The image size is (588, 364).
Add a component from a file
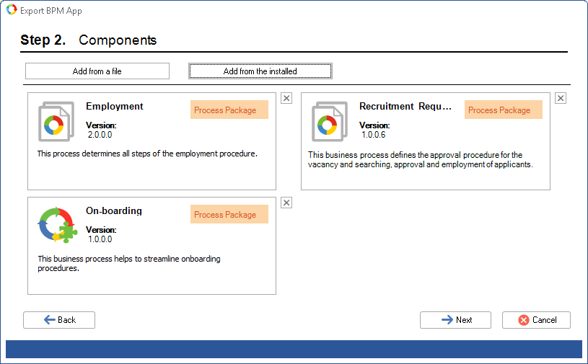(97, 71)
